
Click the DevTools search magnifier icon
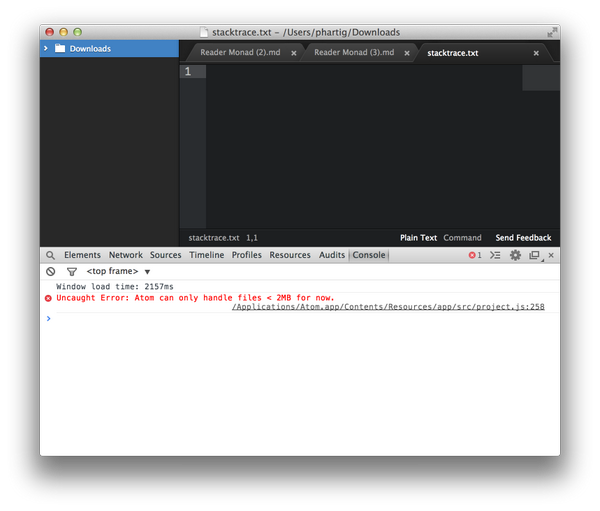click(x=50, y=255)
